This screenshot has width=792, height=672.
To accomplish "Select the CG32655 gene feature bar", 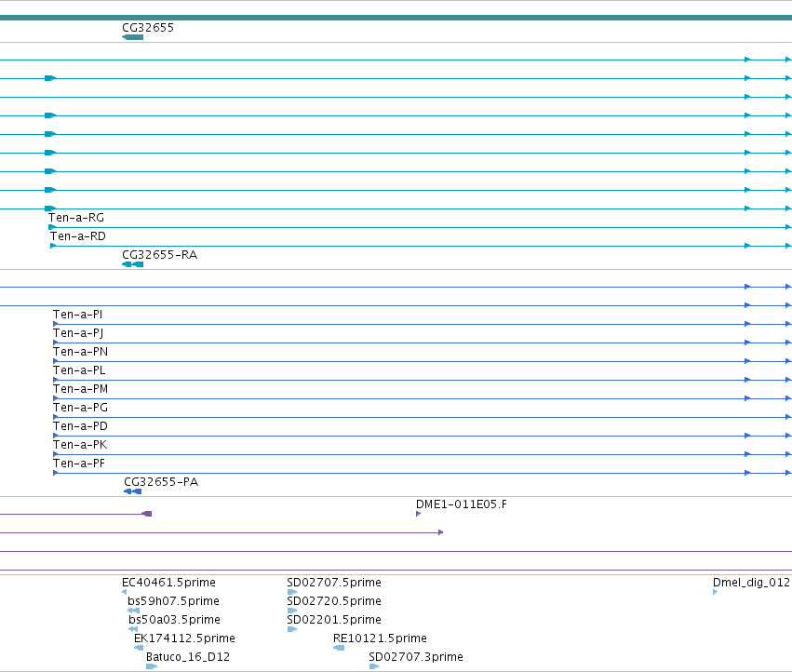I will coord(133,37).
